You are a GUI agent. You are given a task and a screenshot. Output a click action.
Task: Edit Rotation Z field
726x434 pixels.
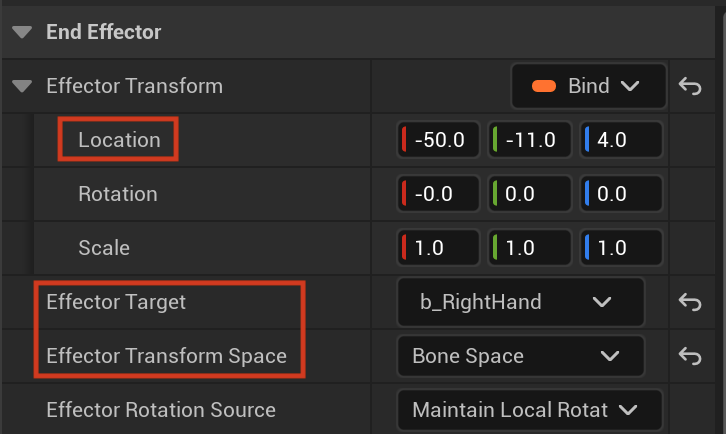(621, 194)
